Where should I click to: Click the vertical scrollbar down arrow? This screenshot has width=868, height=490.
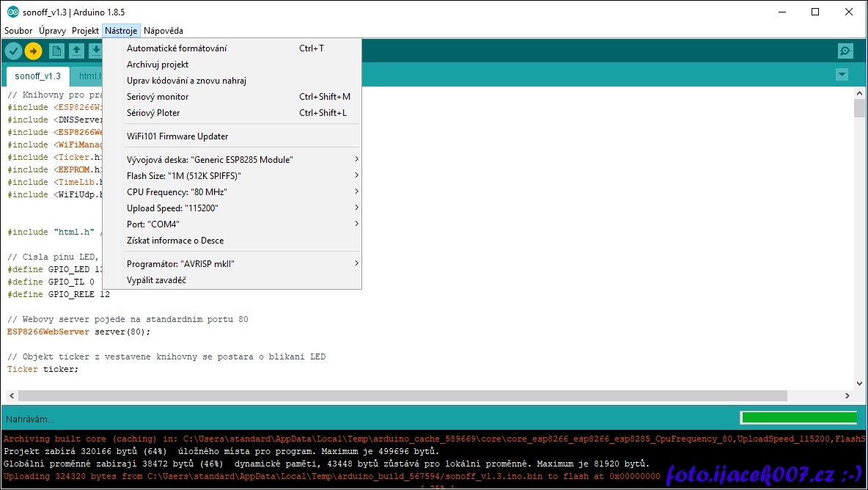coord(859,384)
